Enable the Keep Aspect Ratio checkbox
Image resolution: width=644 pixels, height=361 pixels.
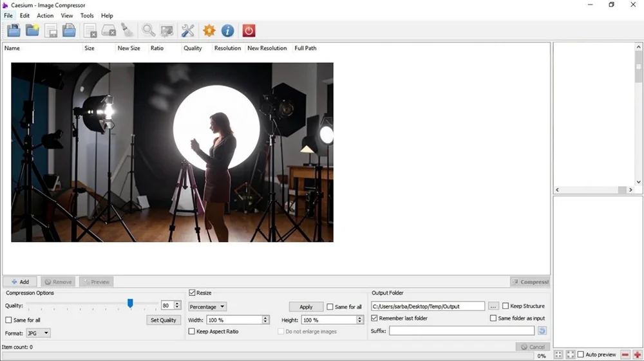pos(192,331)
